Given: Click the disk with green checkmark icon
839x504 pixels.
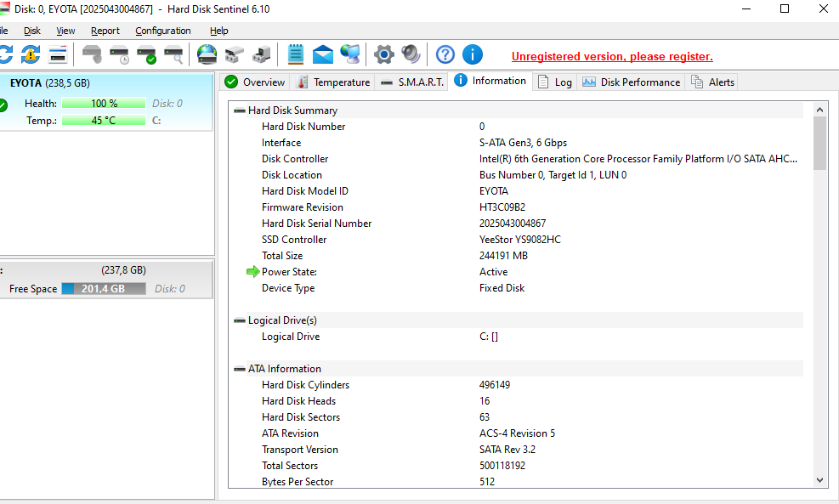Looking at the screenshot, I should [146, 55].
